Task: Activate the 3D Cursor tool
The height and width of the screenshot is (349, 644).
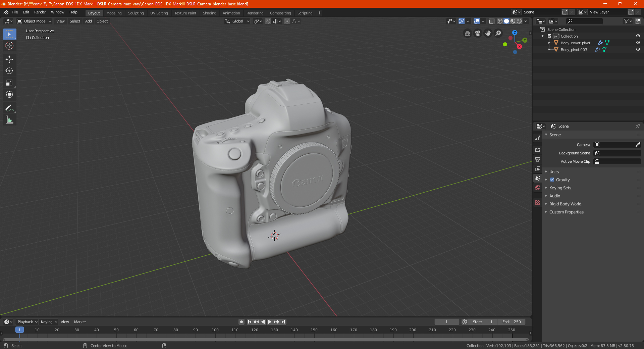Action: pos(9,46)
